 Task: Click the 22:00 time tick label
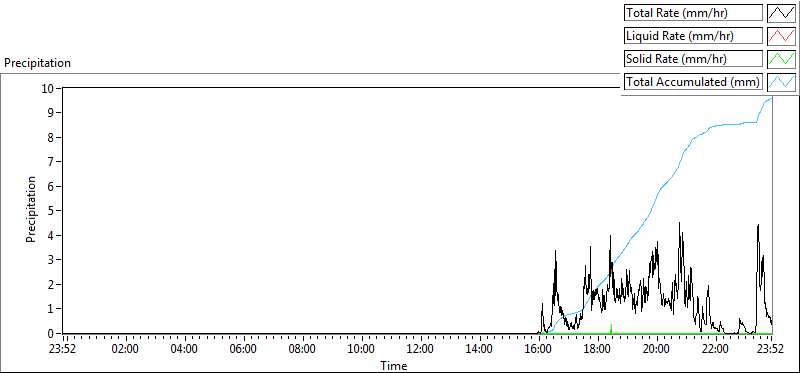click(x=716, y=350)
